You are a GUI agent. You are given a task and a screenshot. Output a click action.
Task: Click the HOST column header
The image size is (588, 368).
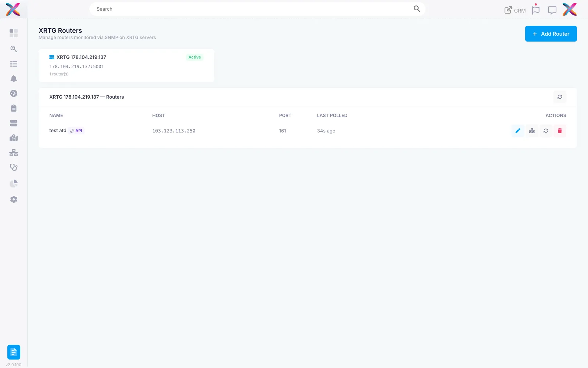click(x=159, y=116)
